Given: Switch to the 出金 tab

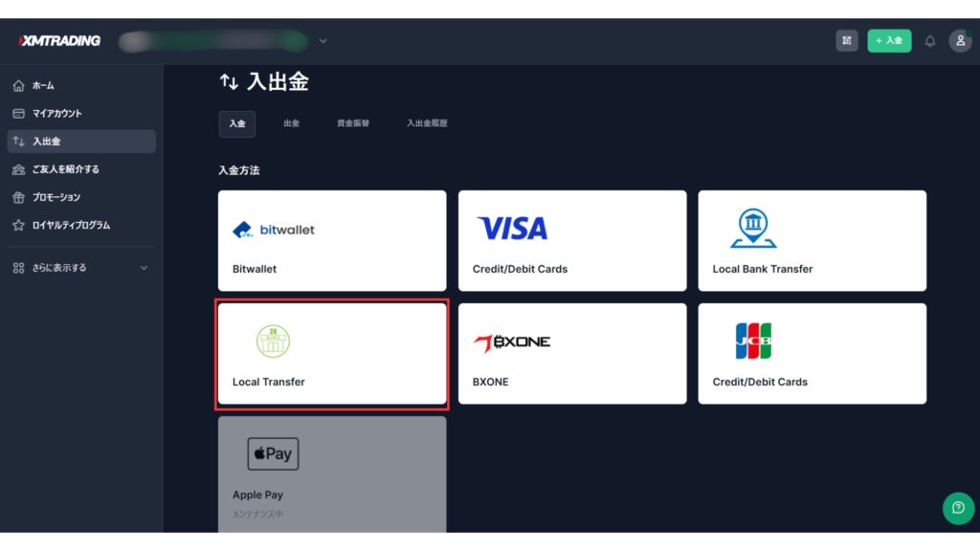Looking at the screenshot, I should click(291, 123).
